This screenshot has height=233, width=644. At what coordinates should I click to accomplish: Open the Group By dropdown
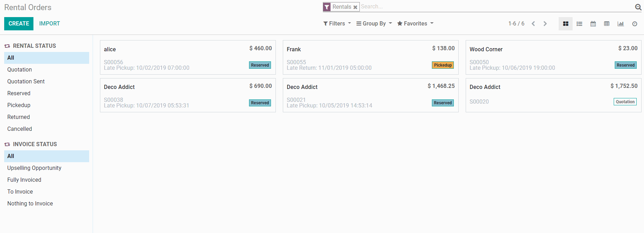(x=374, y=23)
